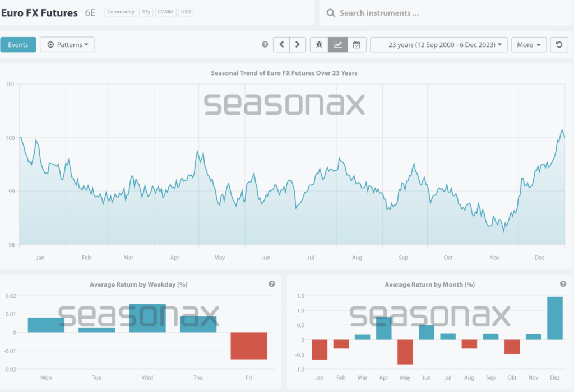Screen dimensions: 574x392
Task: Open the Patterns dropdown
Action: [x=67, y=45]
